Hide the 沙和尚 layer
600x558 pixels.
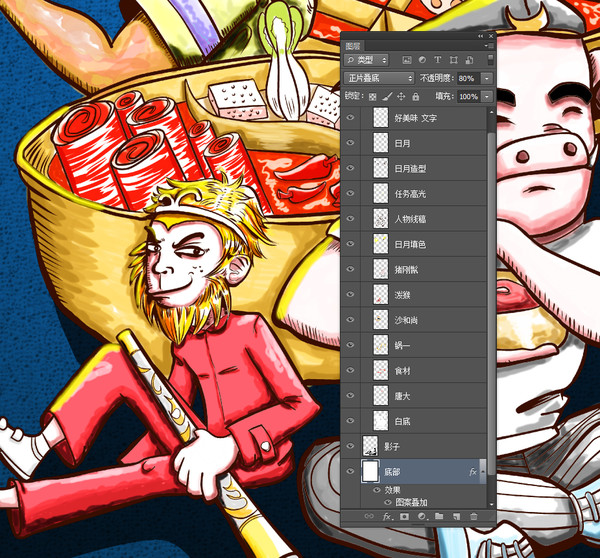(x=350, y=320)
